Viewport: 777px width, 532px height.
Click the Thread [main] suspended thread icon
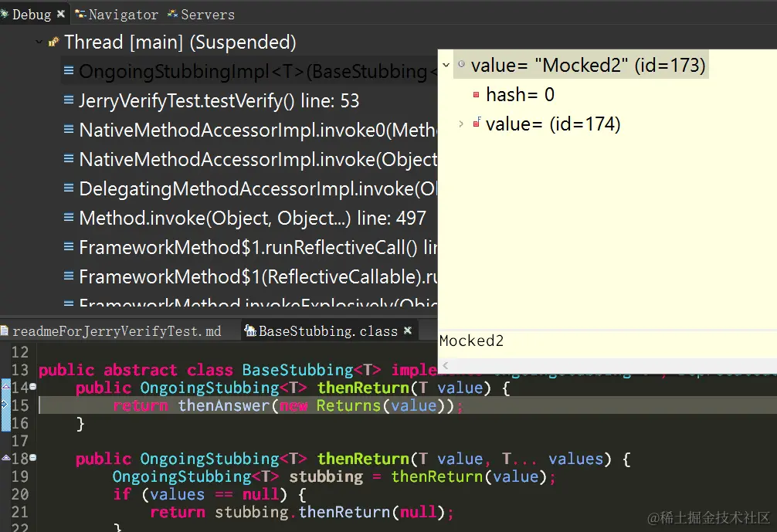coord(53,42)
